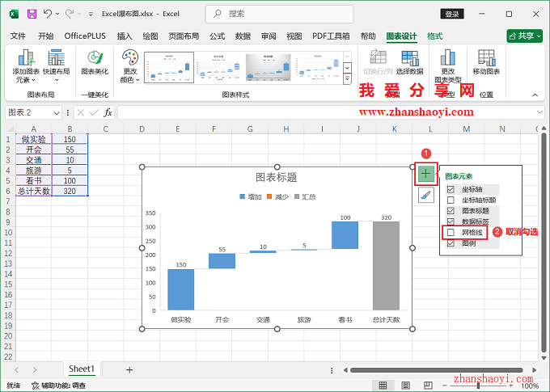The image size is (550, 392).
Task: Toggle the 网格线 gridlines checkbox
Action: 451,233
